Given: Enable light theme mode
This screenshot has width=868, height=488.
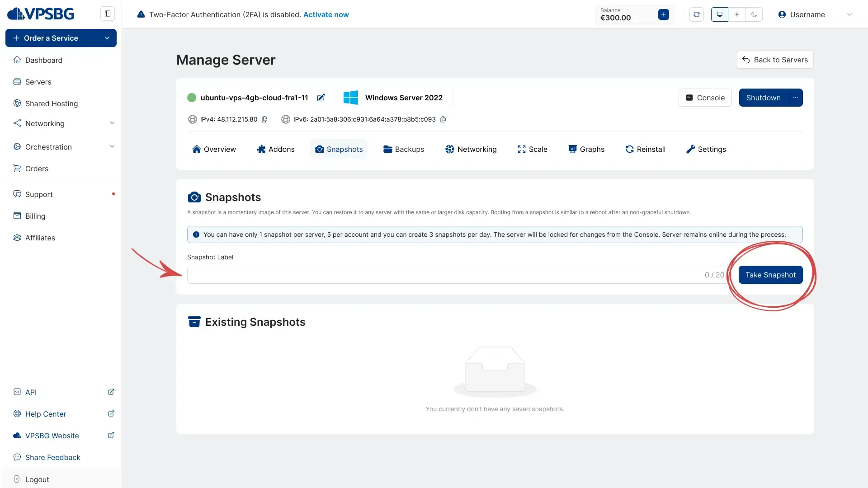Looking at the screenshot, I should (736, 14).
